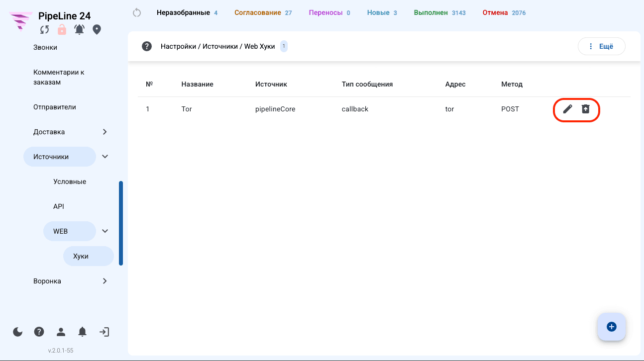This screenshot has height=361, width=644.
Task: Click the pipelineCore source cell
Action: (x=275, y=109)
